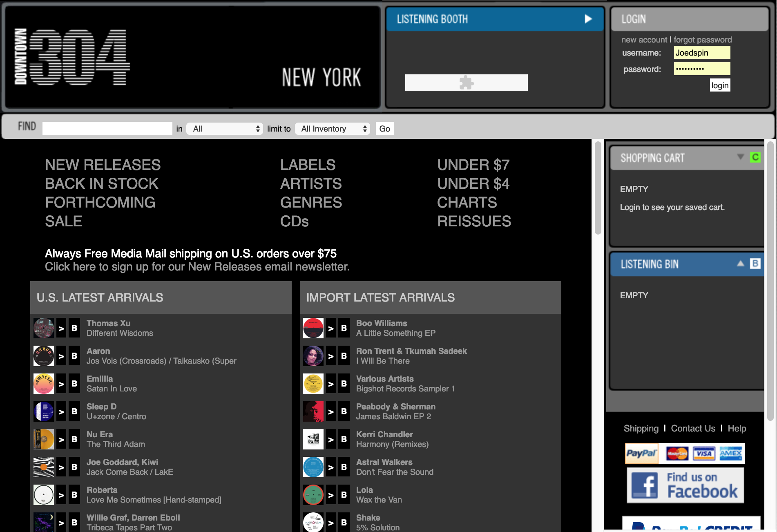
Task: Click the main content vertical scrollbar
Action: click(x=598, y=188)
